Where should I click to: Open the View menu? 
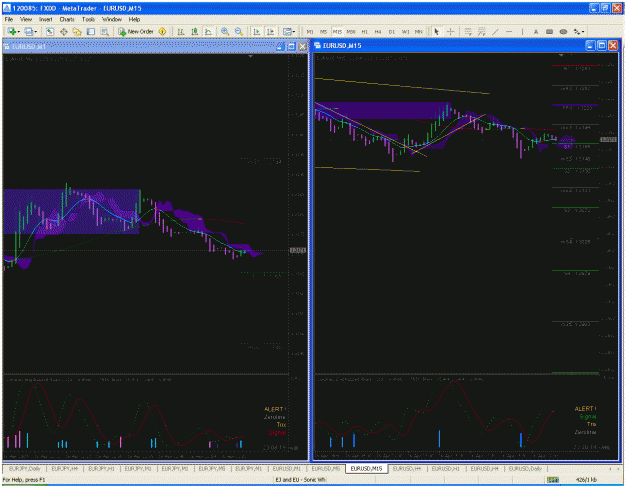26,19
